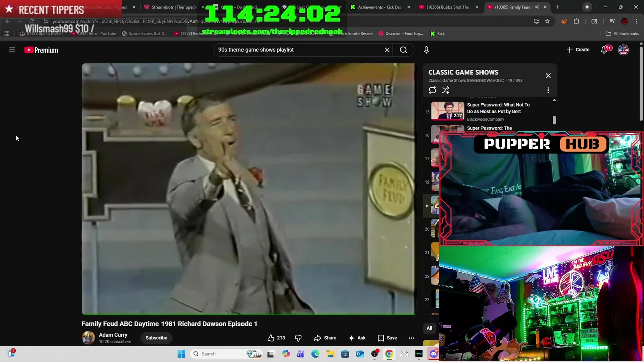Open more actions ellipsis below the video

point(411,338)
